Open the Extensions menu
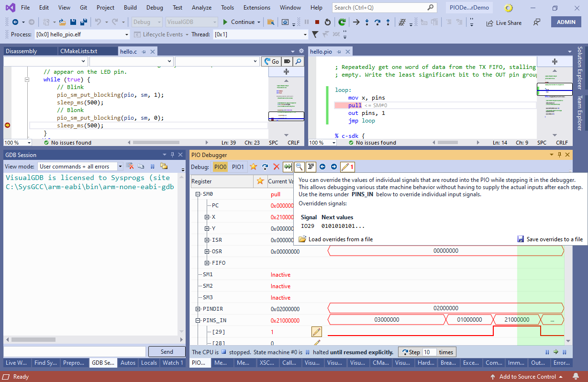The image size is (588, 382). (256, 8)
